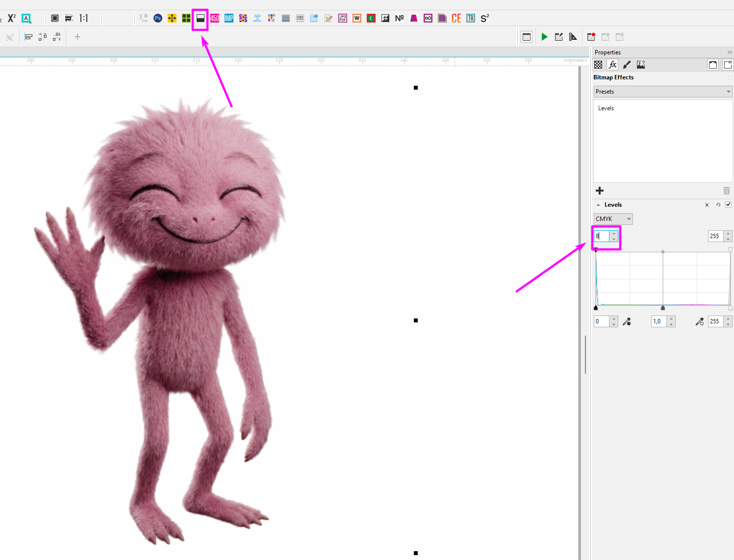
Task: Click the barcode generator icon
Action: point(300,18)
